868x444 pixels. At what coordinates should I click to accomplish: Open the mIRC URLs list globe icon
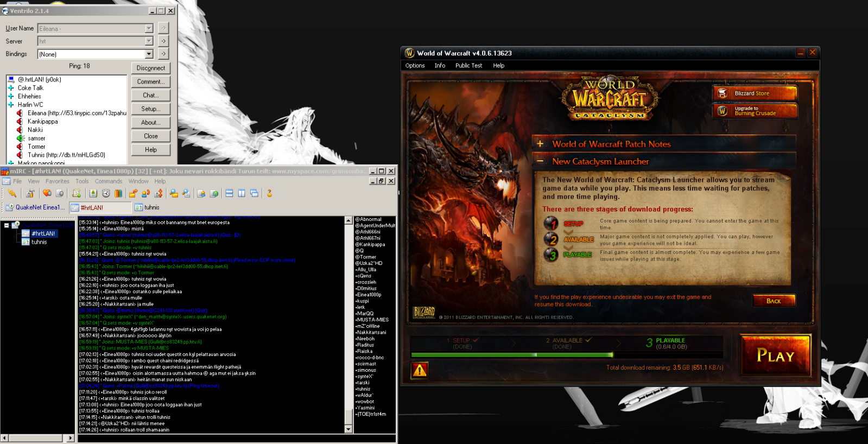pyautogui.click(x=214, y=193)
